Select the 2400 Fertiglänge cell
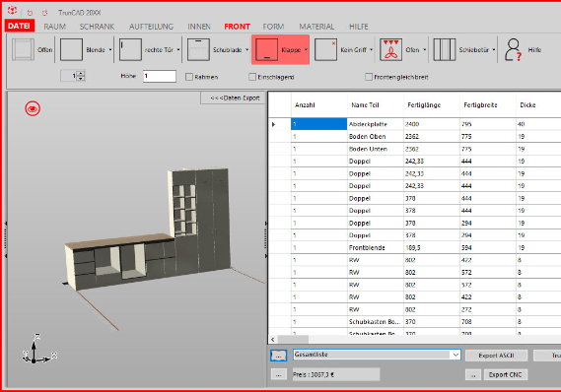 [432, 124]
